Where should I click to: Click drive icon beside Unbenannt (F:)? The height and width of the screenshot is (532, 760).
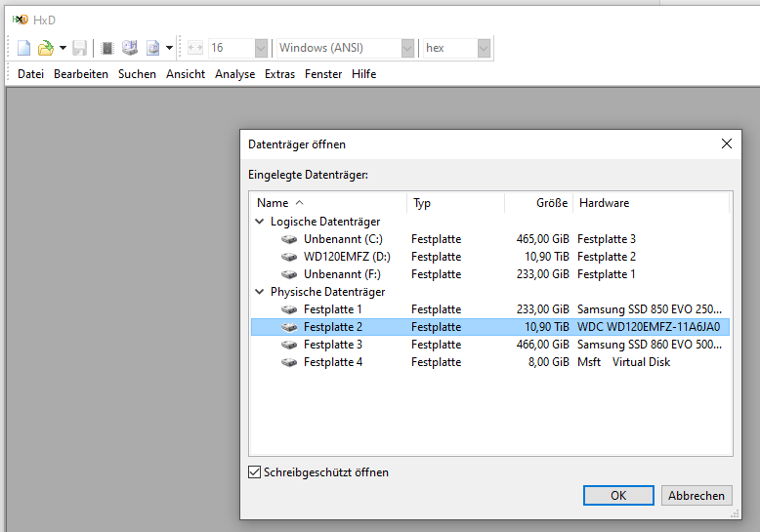coord(289,274)
